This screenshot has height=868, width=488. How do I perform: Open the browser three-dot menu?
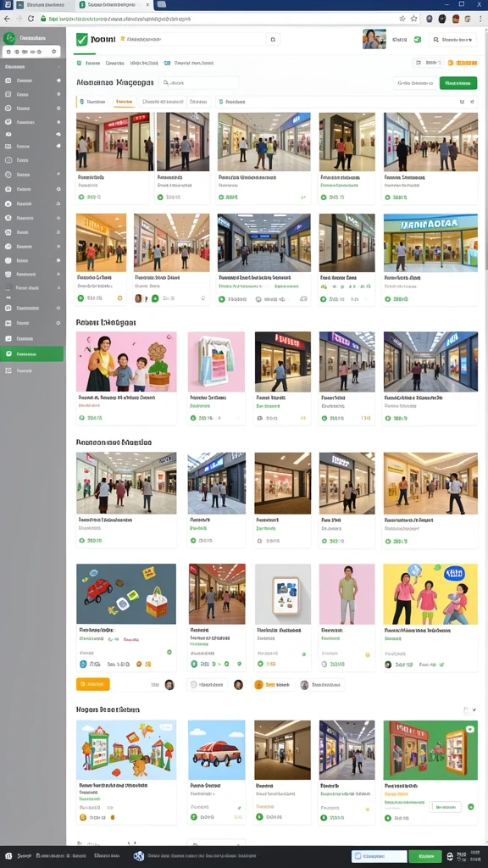coord(480,19)
